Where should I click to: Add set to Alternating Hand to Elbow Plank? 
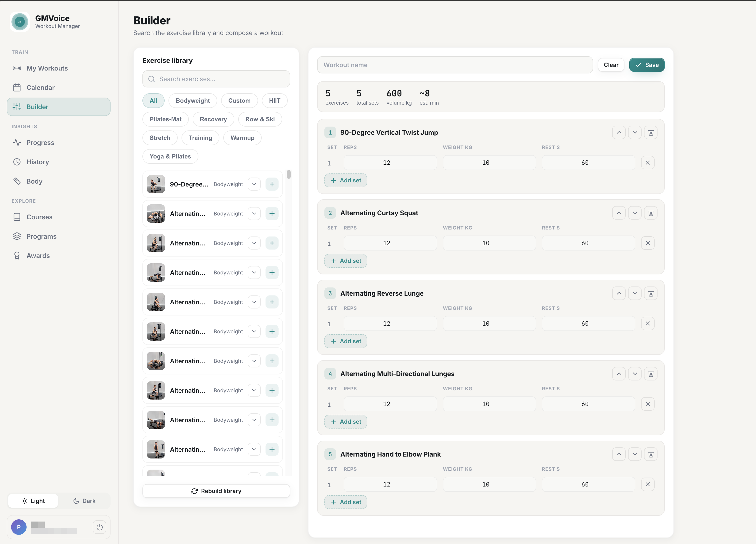tap(346, 502)
